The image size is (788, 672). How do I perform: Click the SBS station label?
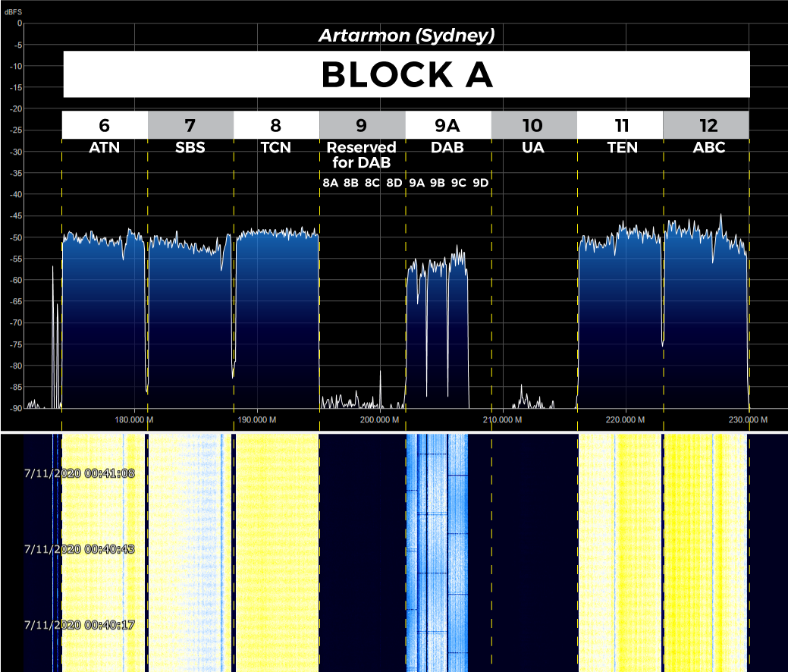point(190,148)
